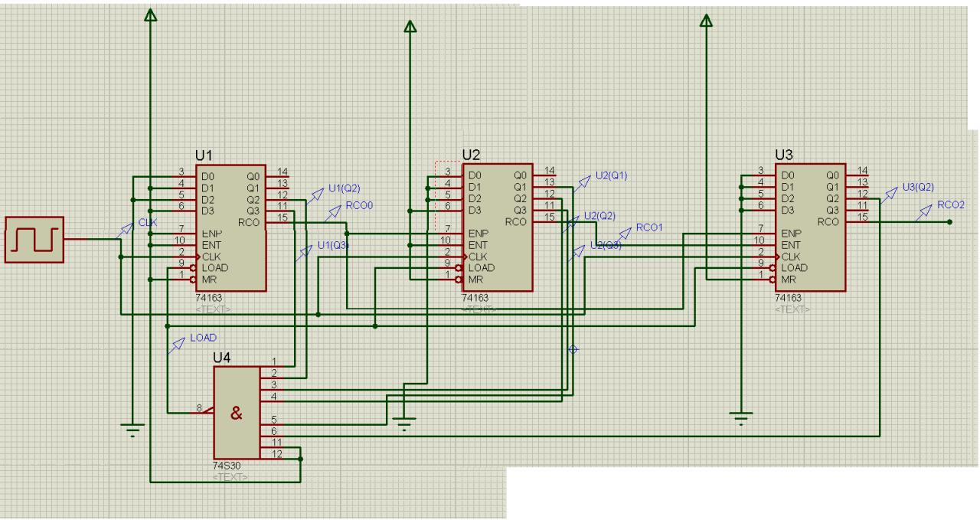Select the U3 74163 counter chip
The height and width of the screenshot is (520, 980).
pos(811,227)
